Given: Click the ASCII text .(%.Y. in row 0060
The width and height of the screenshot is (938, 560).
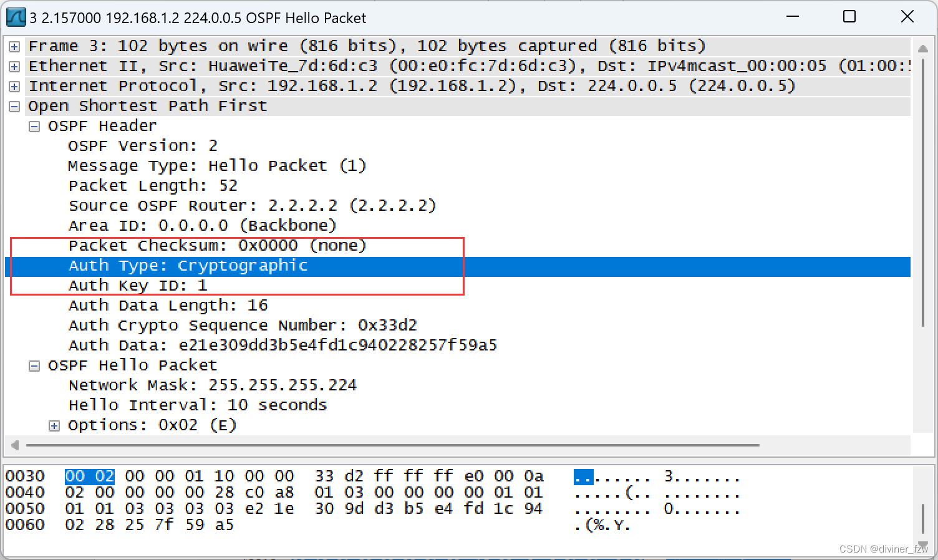Looking at the screenshot, I should click(602, 525).
